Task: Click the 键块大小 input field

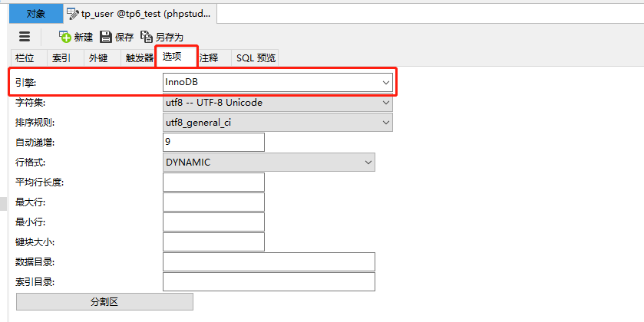Action: [x=213, y=242]
